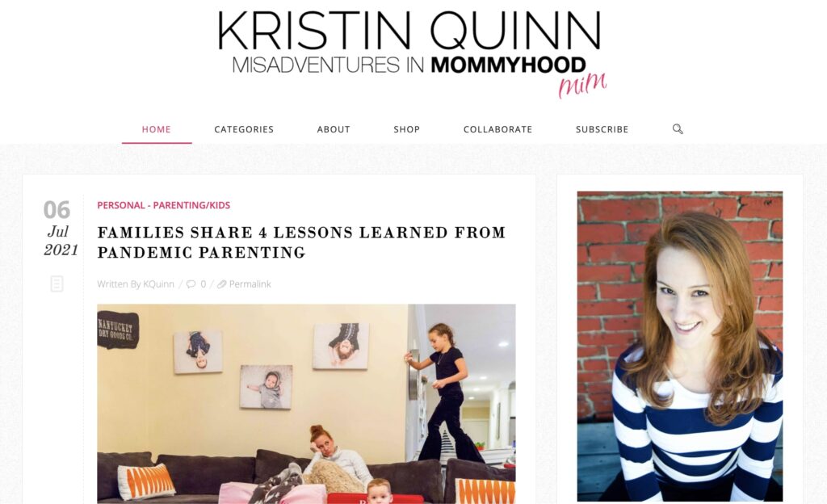Click the Permalink text link

(250, 284)
